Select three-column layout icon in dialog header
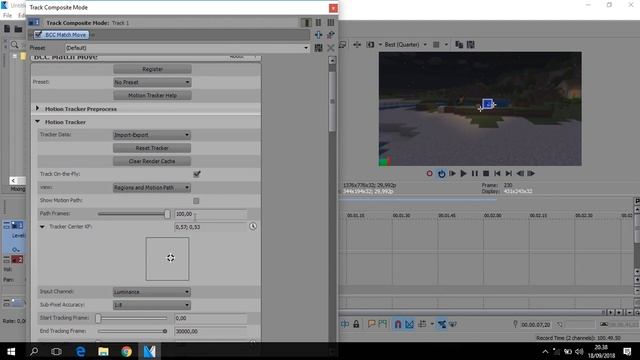Image resolution: width=640 pixels, height=360 pixels. (331, 23)
